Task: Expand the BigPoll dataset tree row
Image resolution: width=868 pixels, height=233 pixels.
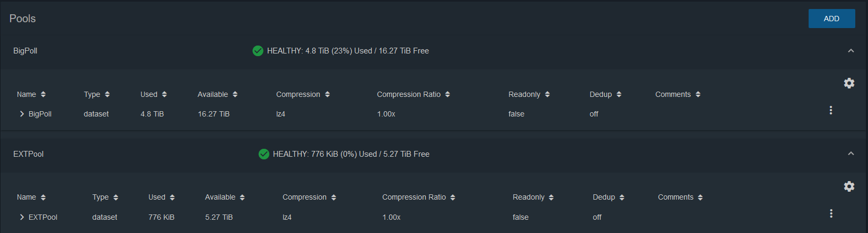Action: point(22,114)
